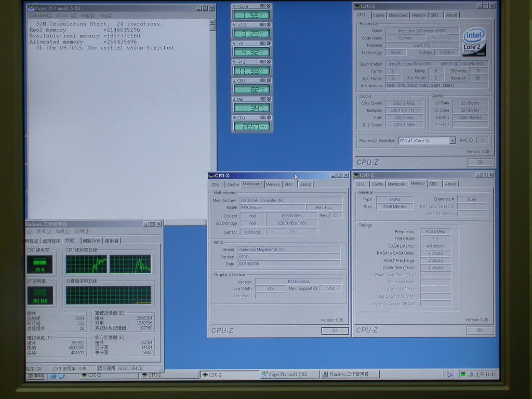Click the CAS# Latency 4.0 clocks field
Screen dimensions: 532x399
[x=435, y=246]
